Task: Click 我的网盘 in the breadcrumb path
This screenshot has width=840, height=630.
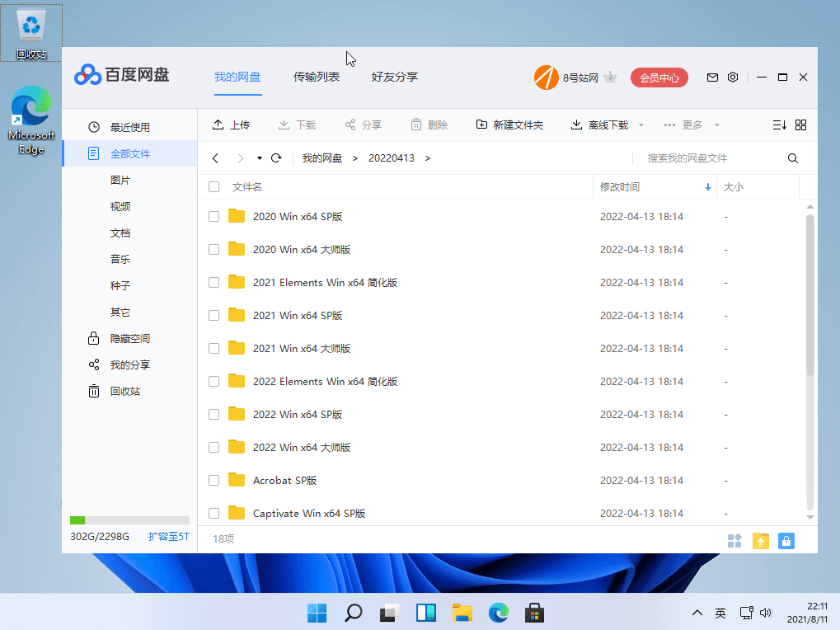Action: tap(322, 158)
